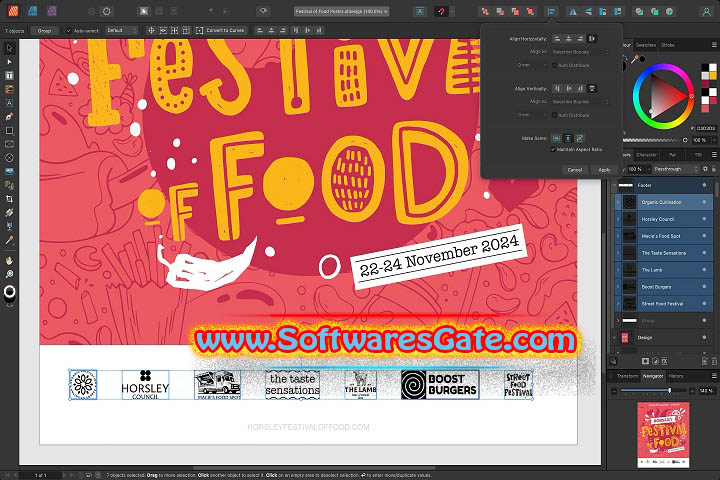Hide the Horsley Council layer

coord(704,219)
